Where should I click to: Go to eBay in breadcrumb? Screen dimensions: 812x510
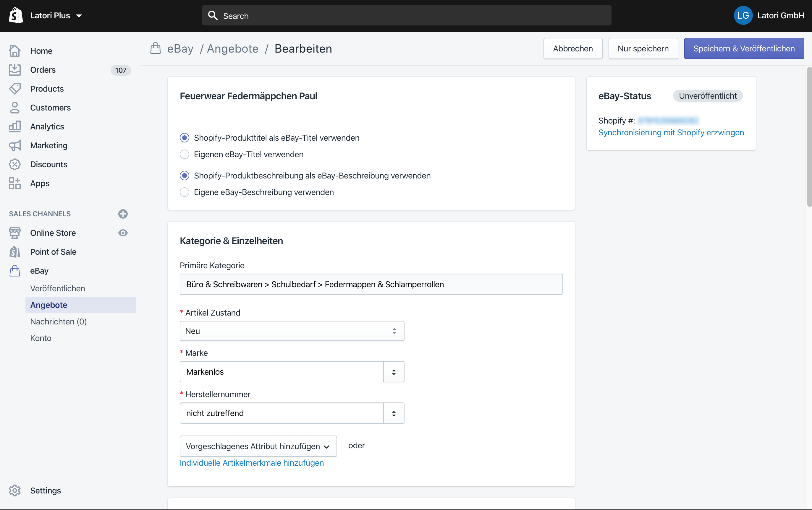pyautogui.click(x=180, y=48)
